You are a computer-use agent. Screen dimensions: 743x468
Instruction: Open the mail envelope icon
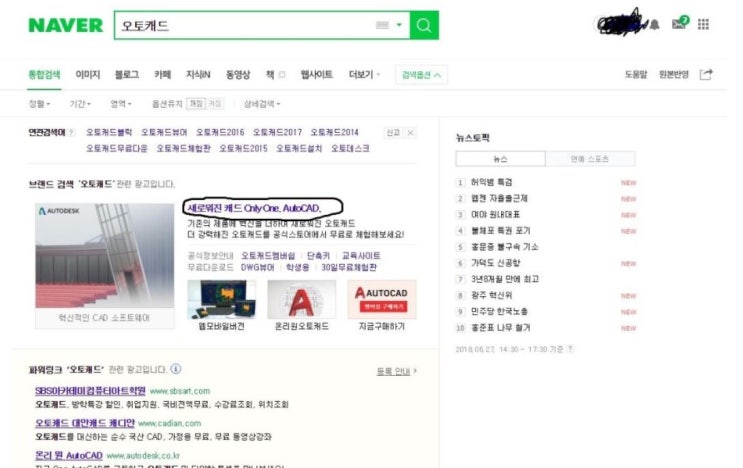680,23
